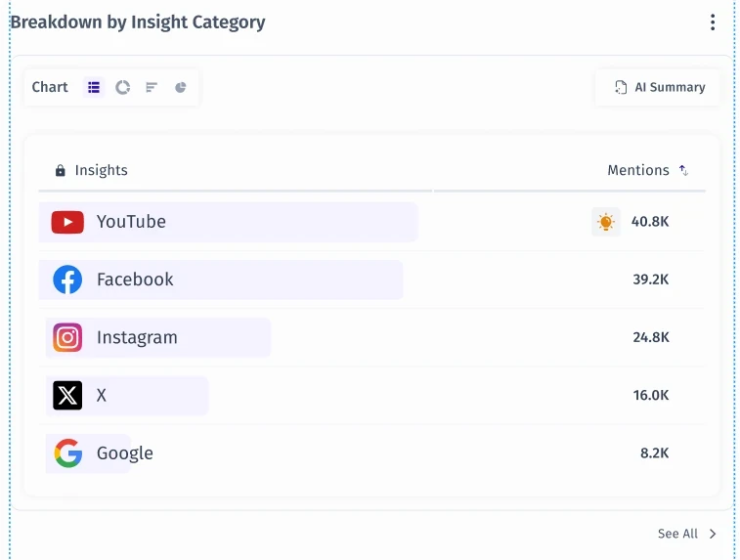Viewport: 740px width, 560px height.
Task: Open the AI Summary
Action: click(658, 87)
